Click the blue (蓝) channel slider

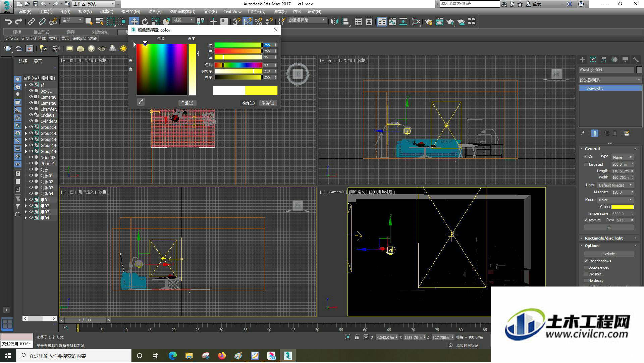[238, 57]
